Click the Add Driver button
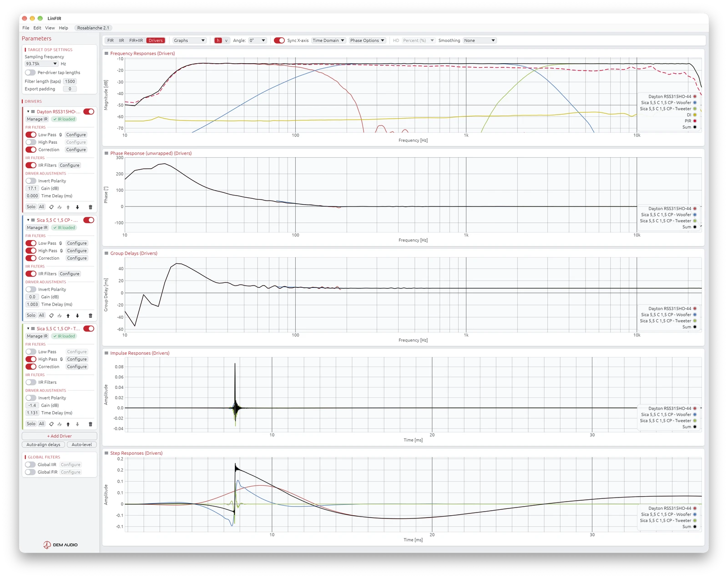 click(x=60, y=436)
